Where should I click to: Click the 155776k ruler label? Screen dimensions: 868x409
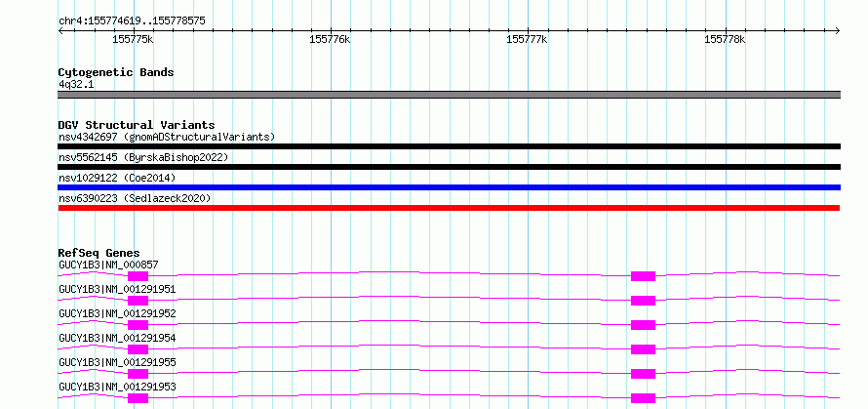330,39
